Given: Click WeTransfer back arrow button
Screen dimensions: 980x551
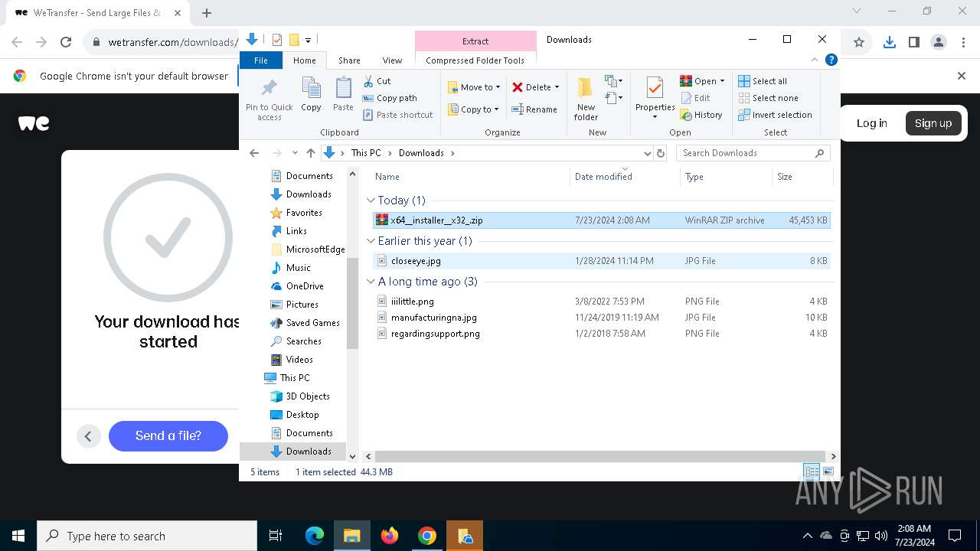Looking at the screenshot, I should 88,436.
